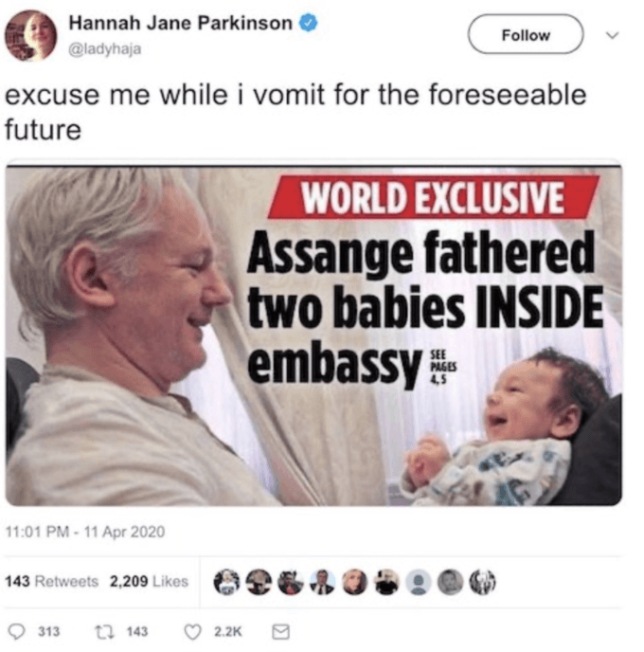
Task: Open the @ladyhaja handle link
Action: (x=105, y=49)
